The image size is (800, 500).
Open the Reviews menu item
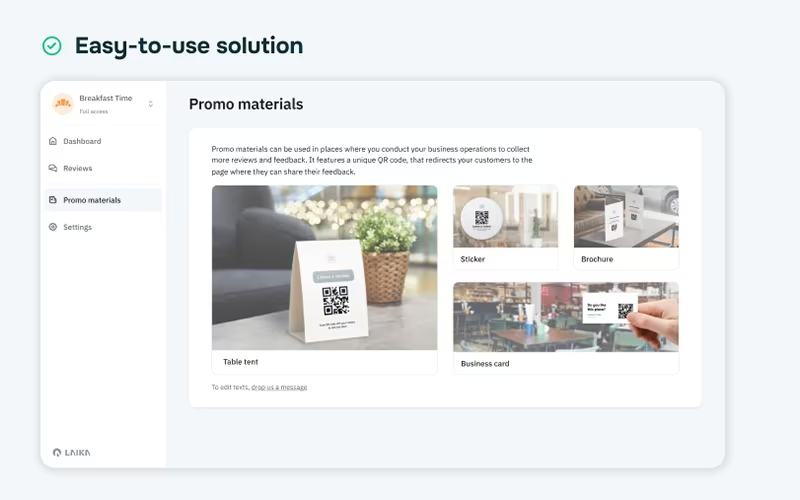pyautogui.click(x=103, y=168)
